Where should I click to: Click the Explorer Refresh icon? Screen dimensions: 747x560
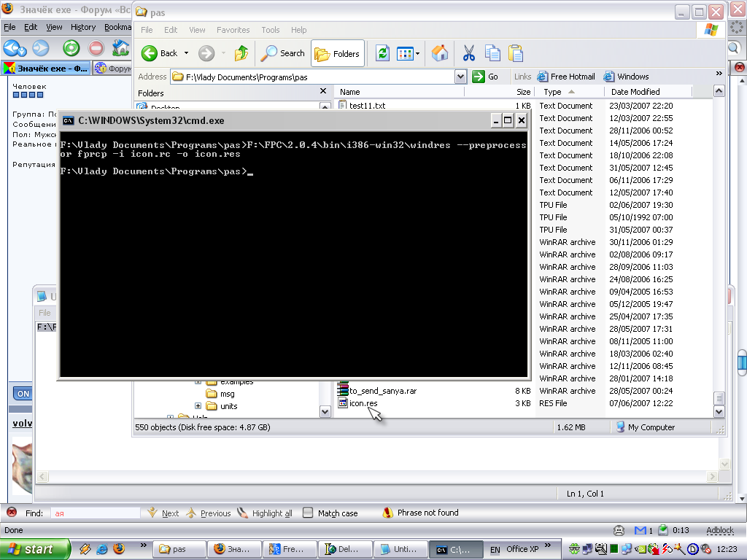click(x=382, y=53)
